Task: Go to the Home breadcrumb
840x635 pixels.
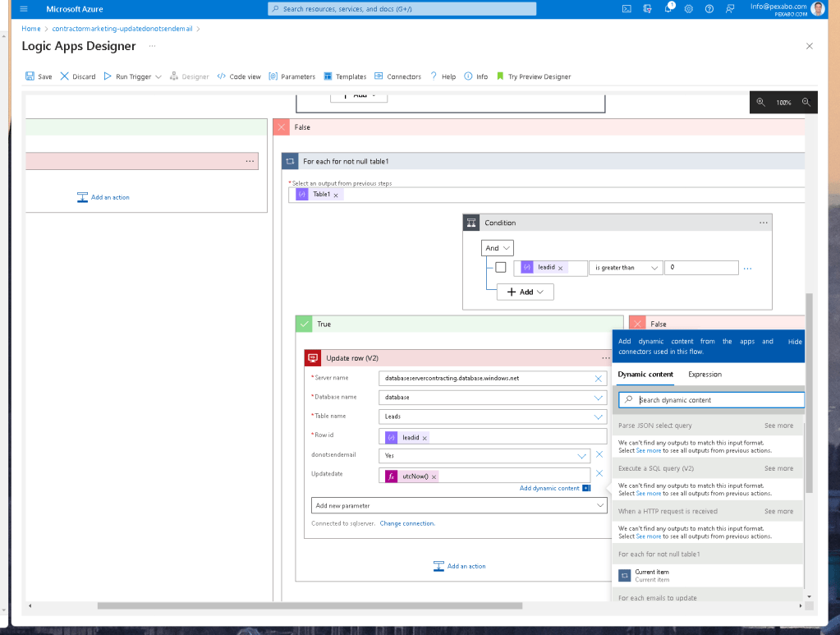Action: pyautogui.click(x=31, y=29)
